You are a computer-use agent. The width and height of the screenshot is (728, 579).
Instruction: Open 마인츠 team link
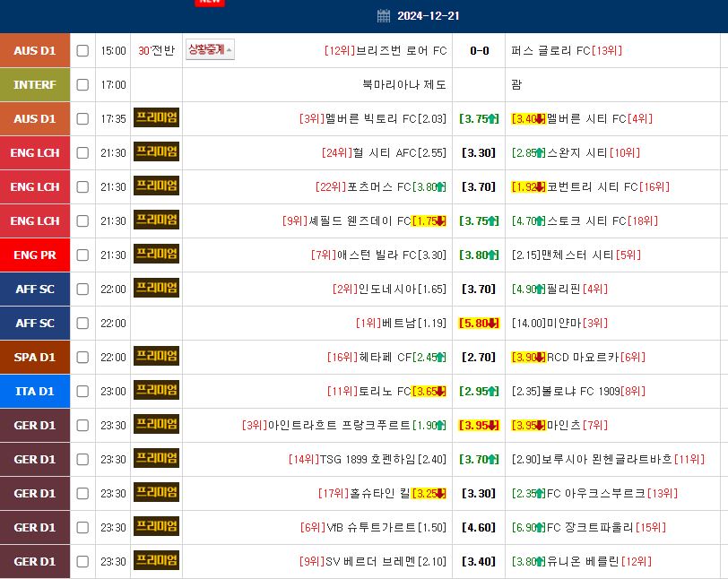pos(564,426)
